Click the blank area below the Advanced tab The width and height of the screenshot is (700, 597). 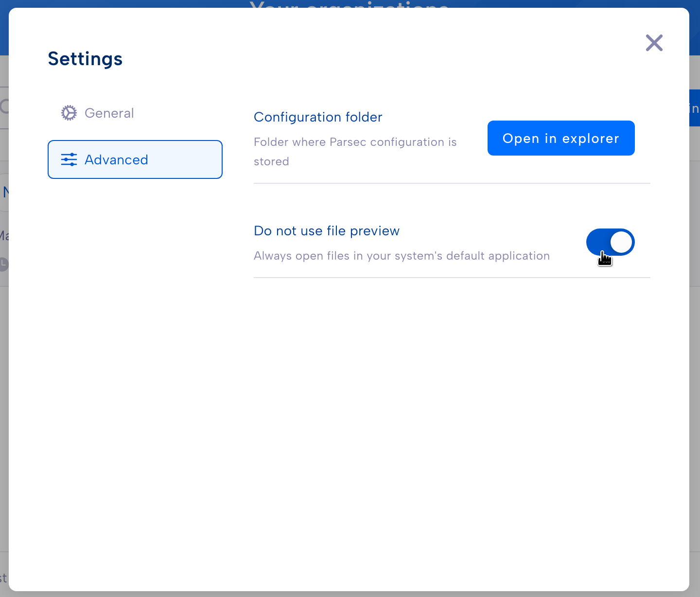[135, 340]
